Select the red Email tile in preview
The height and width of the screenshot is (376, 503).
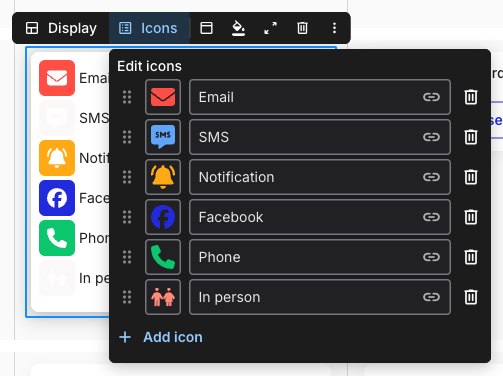[x=57, y=78]
